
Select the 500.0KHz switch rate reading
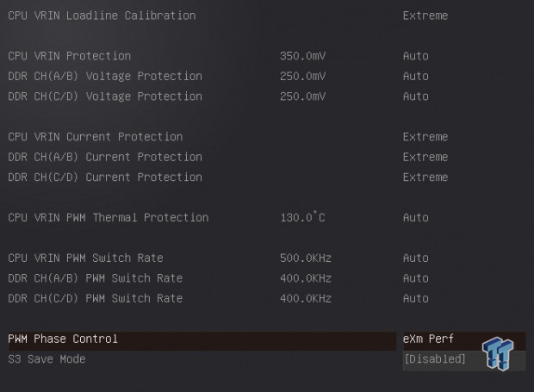[306, 258]
